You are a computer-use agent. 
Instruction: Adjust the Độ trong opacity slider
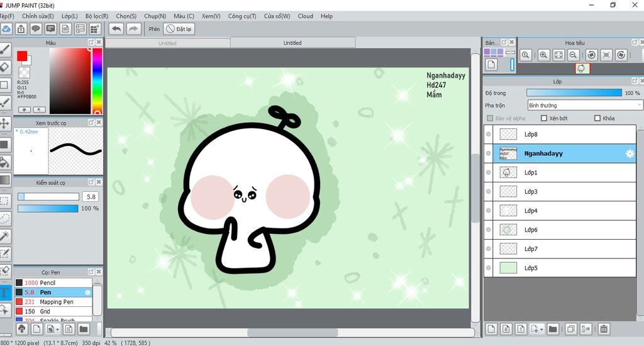coord(574,93)
